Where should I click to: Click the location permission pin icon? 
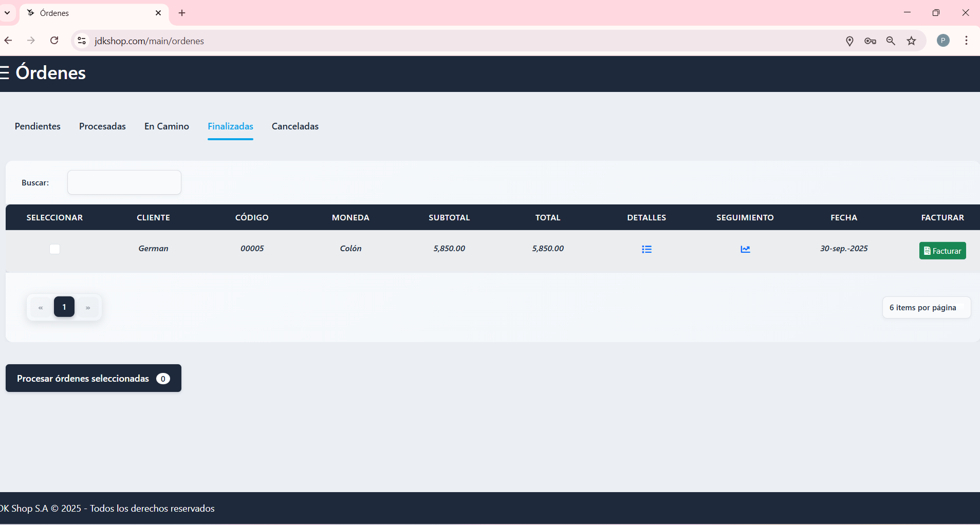849,41
